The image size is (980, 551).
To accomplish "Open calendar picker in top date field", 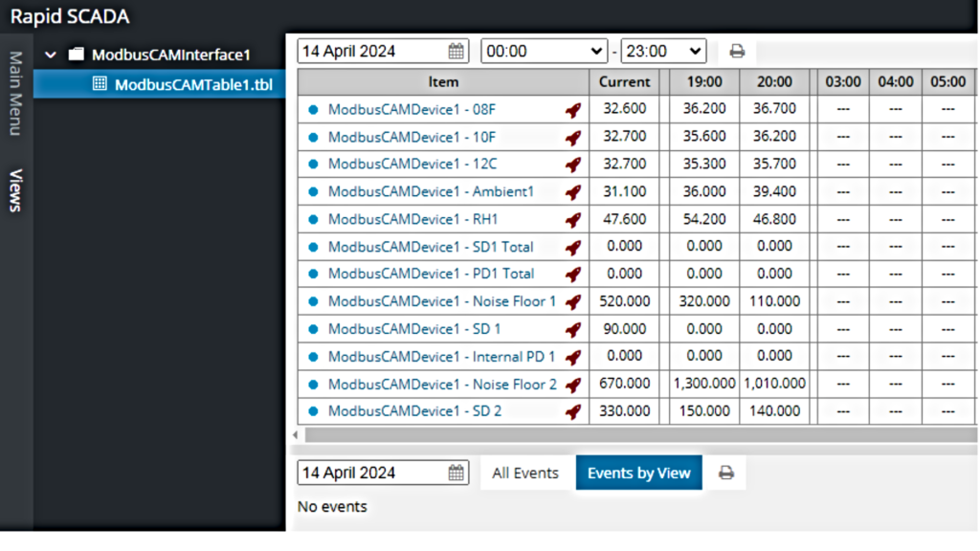I will (457, 52).
